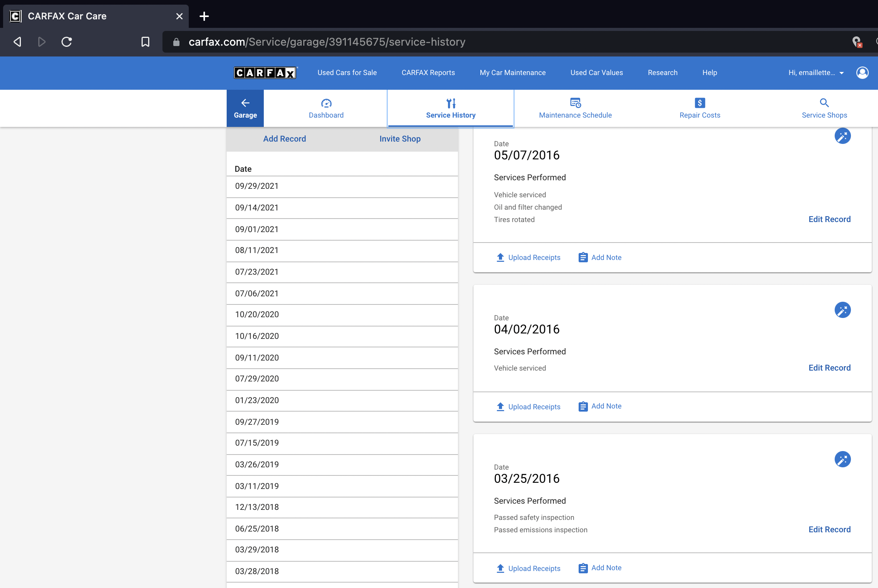Viewport: 878px width, 588px height.
Task: Click the CARFAX favicon in browser tab
Action: pos(15,16)
